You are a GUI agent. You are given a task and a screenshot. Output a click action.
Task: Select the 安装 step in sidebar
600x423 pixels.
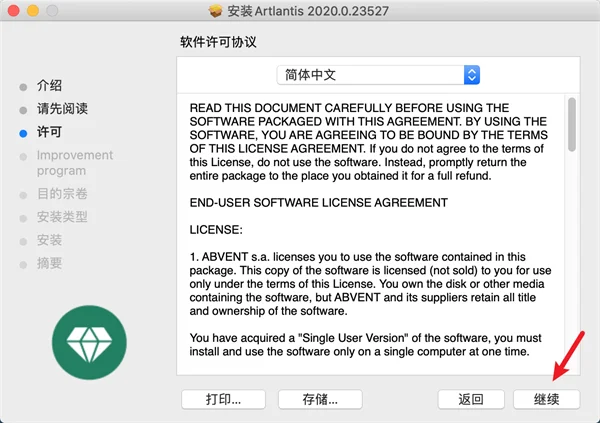(49, 240)
